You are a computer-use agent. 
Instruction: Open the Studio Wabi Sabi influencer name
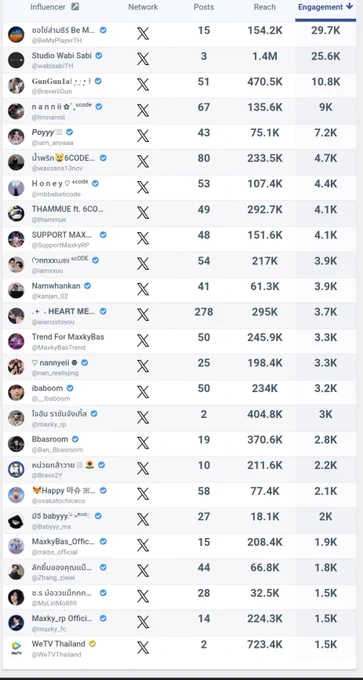pyautogui.click(x=62, y=56)
